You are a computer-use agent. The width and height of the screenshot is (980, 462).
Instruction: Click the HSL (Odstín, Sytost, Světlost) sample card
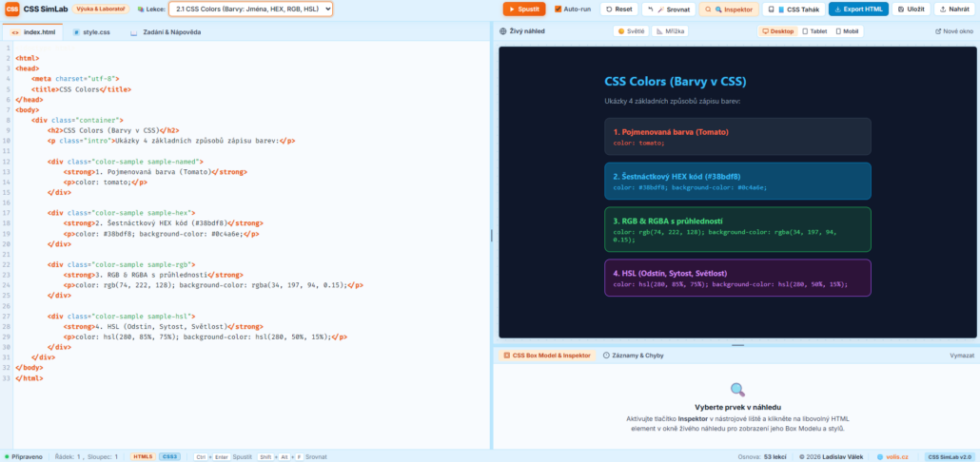click(737, 278)
